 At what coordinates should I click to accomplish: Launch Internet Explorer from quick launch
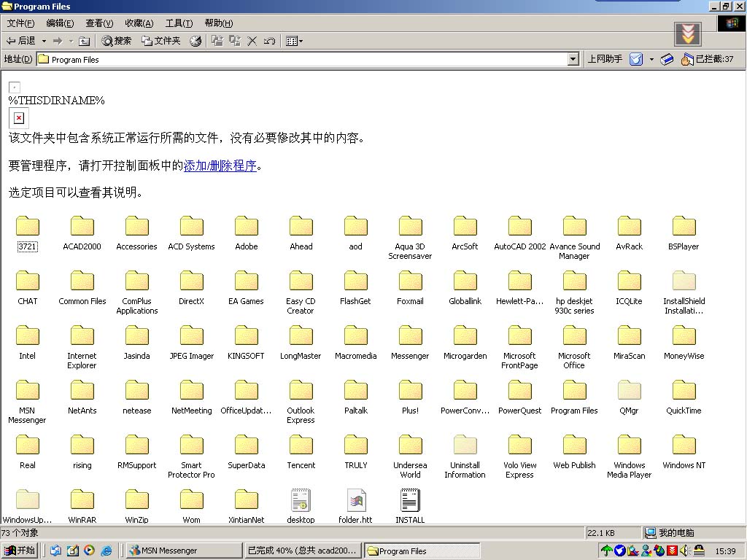coord(107,551)
